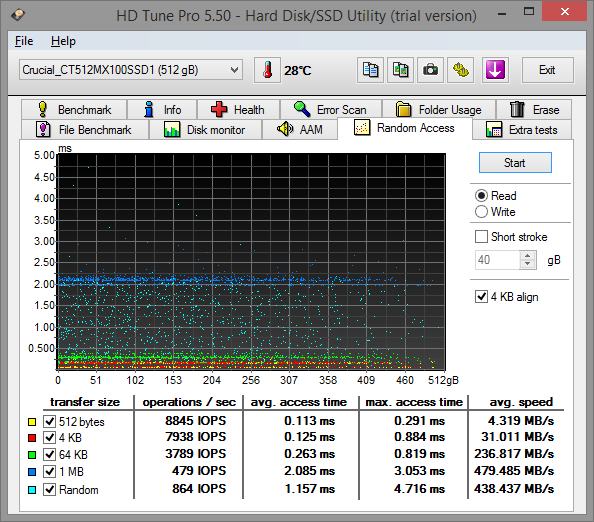This screenshot has height=522, width=594.
Task: Decrease the short stroke gB value with the down arrow
Action: [527, 264]
